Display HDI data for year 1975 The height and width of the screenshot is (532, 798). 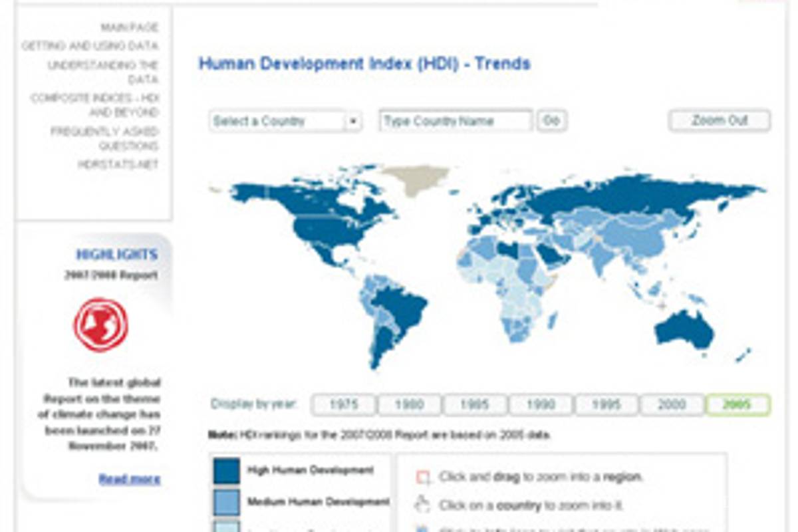pos(344,404)
